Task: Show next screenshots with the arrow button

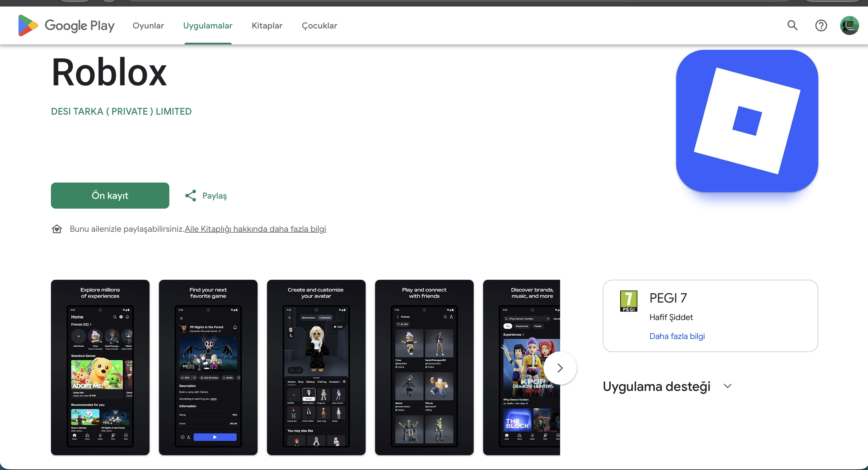Action: pyautogui.click(x=560, y=368)
